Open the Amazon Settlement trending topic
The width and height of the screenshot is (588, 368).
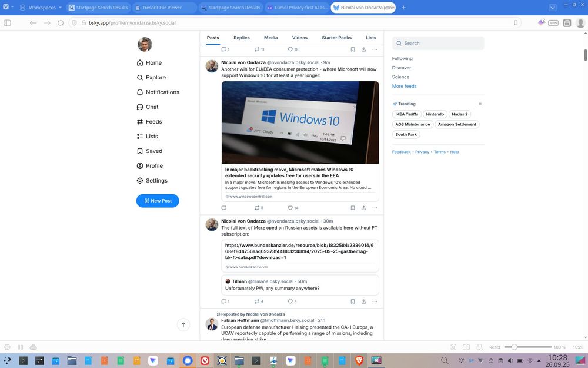[x=457, y=124]
